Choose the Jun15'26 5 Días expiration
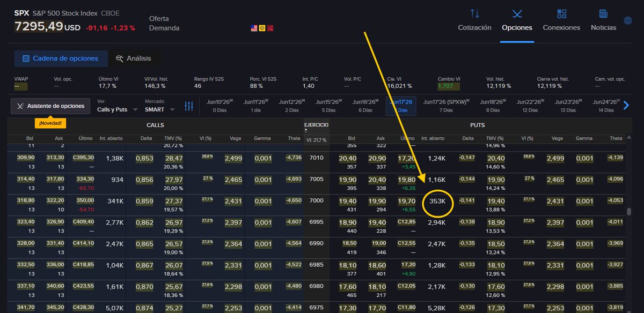644x313 pixels. [328, 106]
